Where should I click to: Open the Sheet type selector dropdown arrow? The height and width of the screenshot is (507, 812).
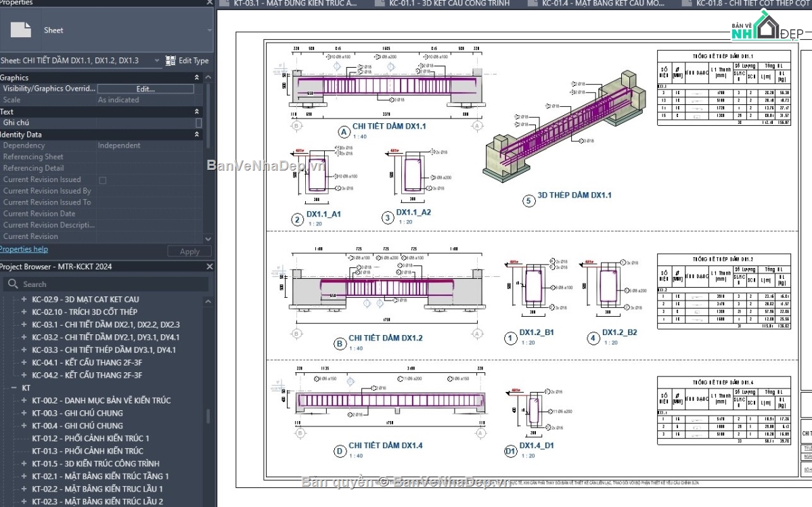tap(209, 30)
